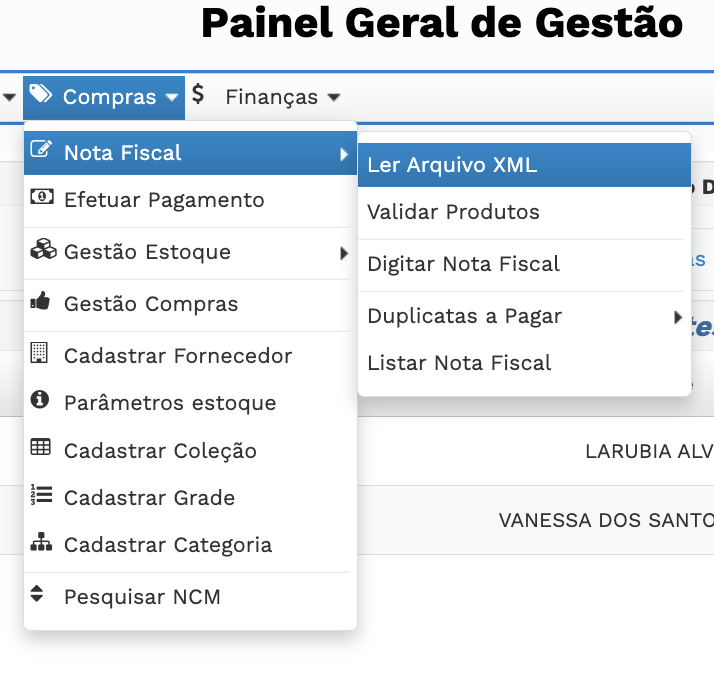Select Listar Nota Fiscal entry

click(x=459, y=363)
